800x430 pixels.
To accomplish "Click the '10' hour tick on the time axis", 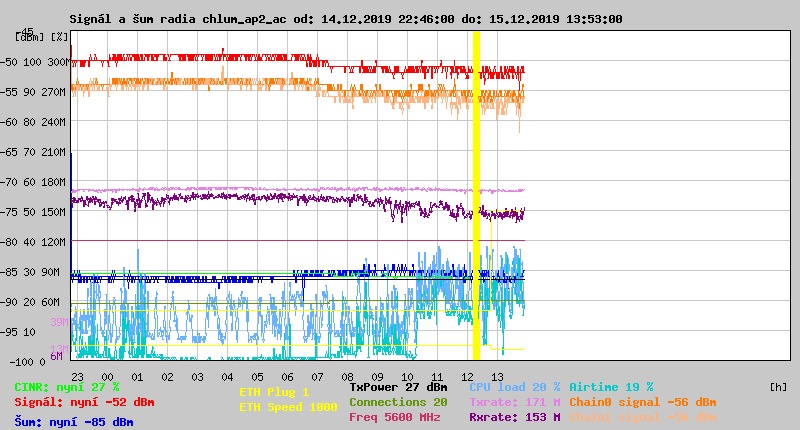I will point(407,377).
